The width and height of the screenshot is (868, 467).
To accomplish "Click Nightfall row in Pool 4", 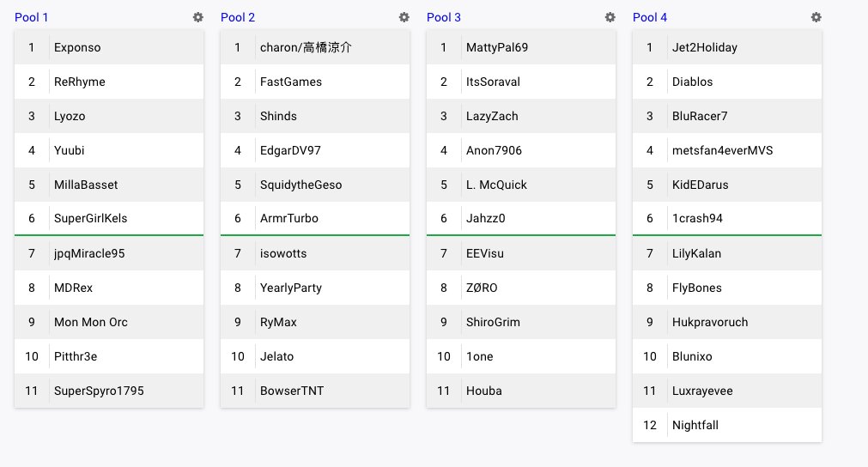I will tap(727, 425).
